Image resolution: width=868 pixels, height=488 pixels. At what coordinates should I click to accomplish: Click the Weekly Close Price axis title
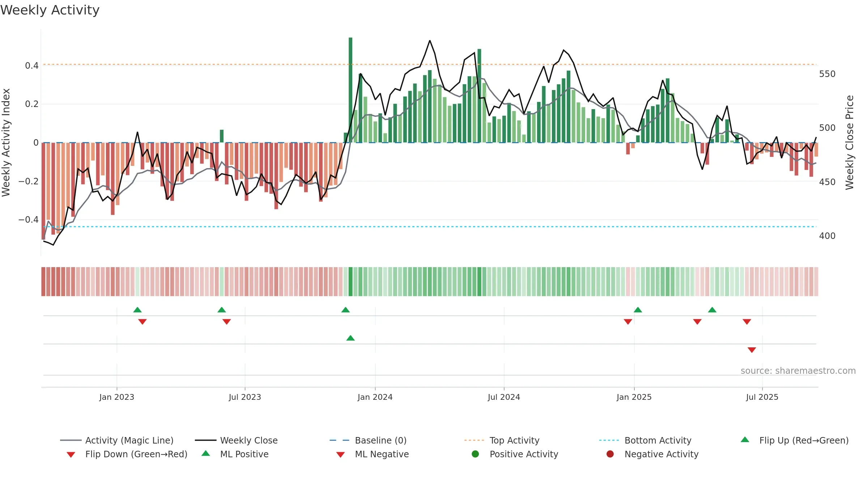[850, 142]
